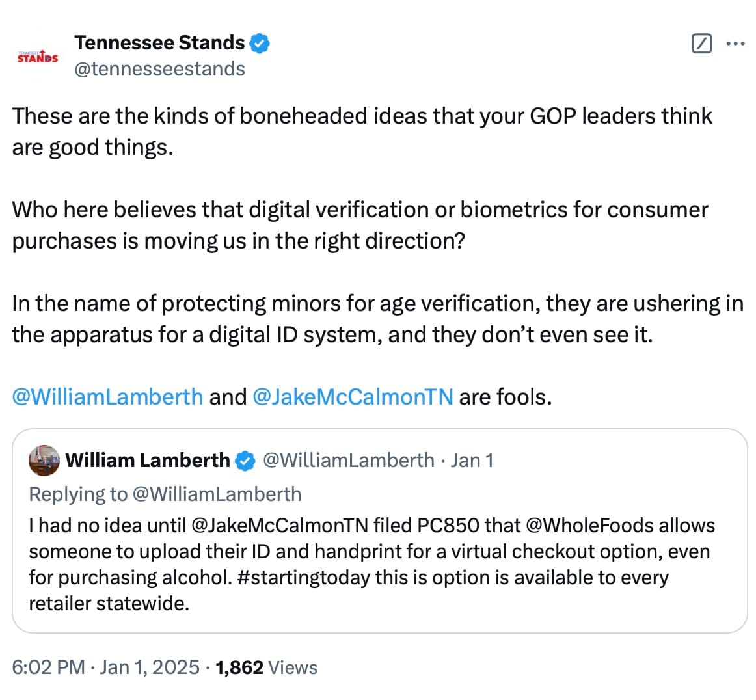Click the Replying to @WilliamLamberth link
Screen dimensions: 756x700
coord(165,494)
